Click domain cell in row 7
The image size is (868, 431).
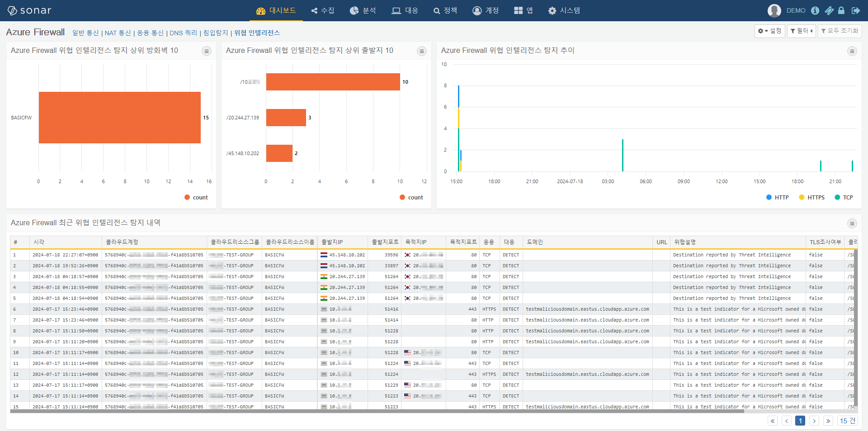coord(588,320)
